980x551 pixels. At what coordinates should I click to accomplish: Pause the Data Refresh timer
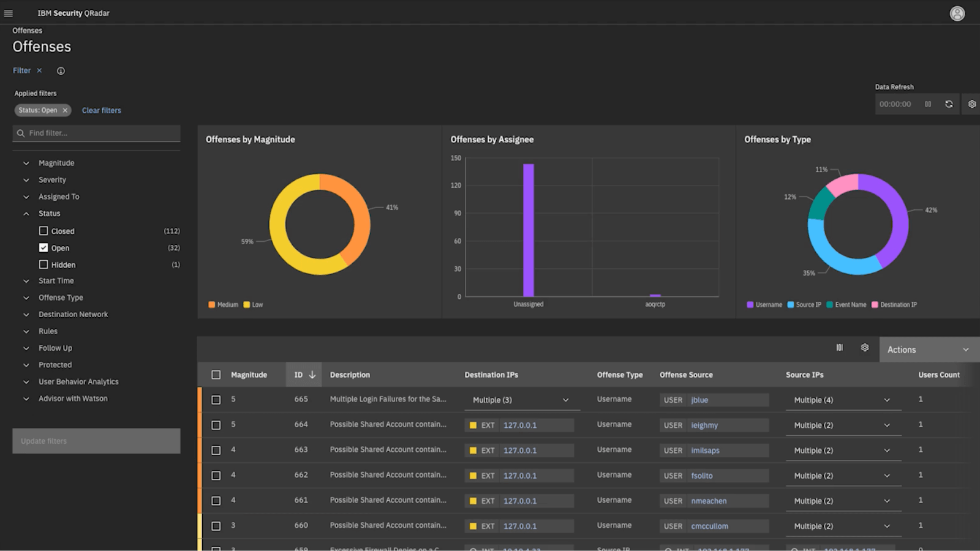(928, 104)
